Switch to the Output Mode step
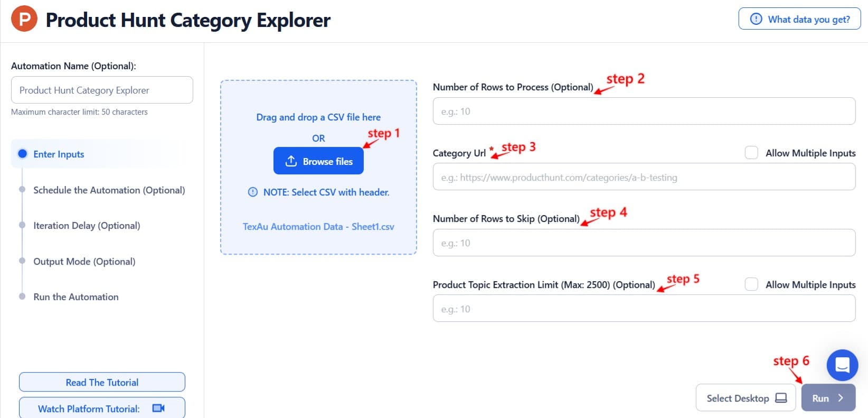This screenshot has width=868, height=418. [84, 262]
